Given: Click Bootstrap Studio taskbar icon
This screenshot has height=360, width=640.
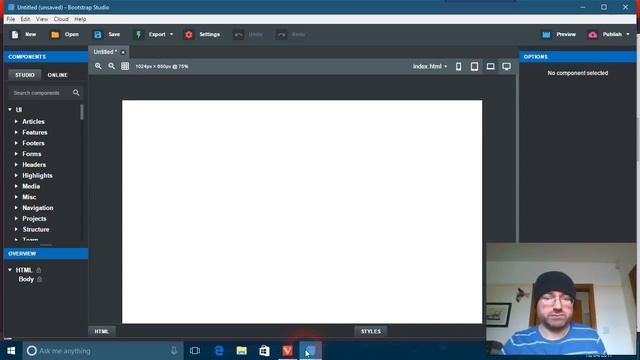Looking at the screenshot, I should click(310, 351).
